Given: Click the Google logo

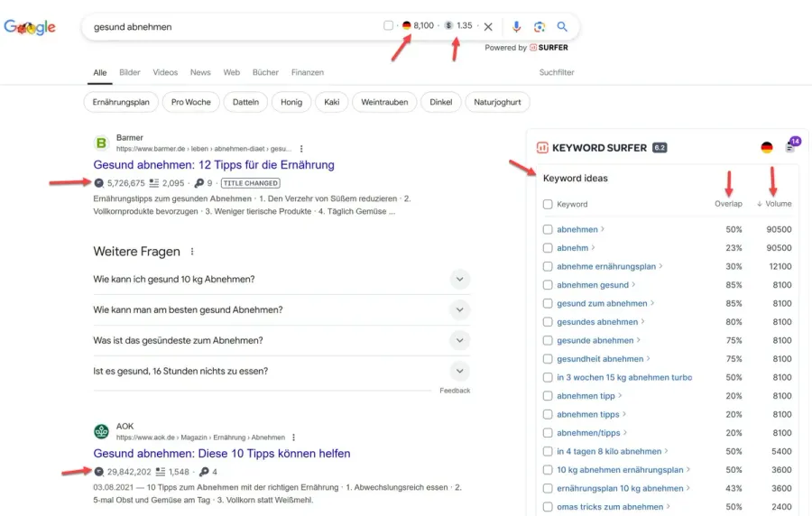Looking at the screenshot, I should coord(30,27).
